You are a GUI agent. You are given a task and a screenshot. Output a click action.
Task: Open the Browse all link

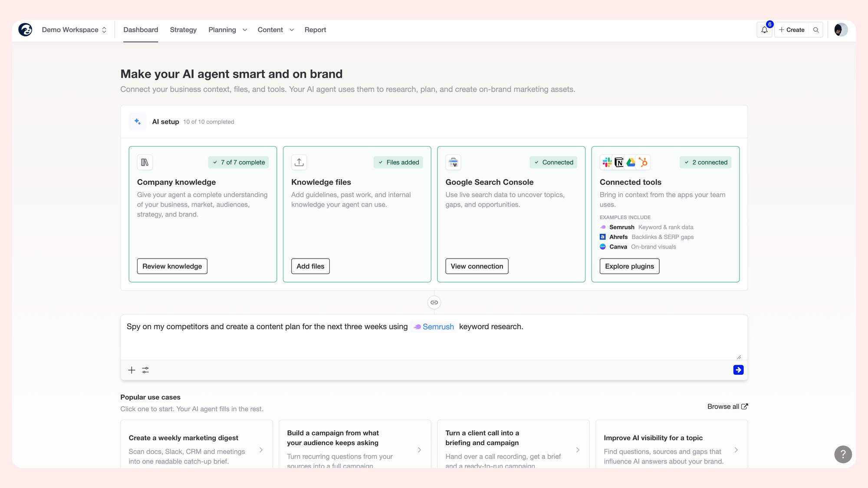tap(727, 406)
